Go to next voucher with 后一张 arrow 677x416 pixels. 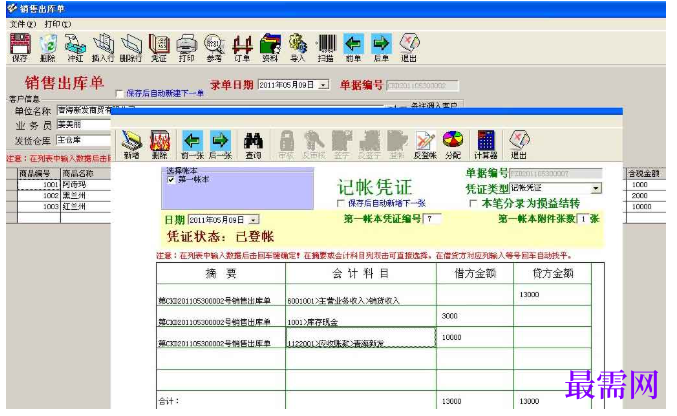click(x=221, y=145)
